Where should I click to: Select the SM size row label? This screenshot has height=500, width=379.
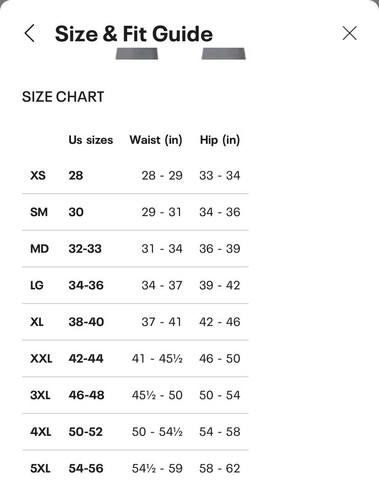click(x=39, y=212)
